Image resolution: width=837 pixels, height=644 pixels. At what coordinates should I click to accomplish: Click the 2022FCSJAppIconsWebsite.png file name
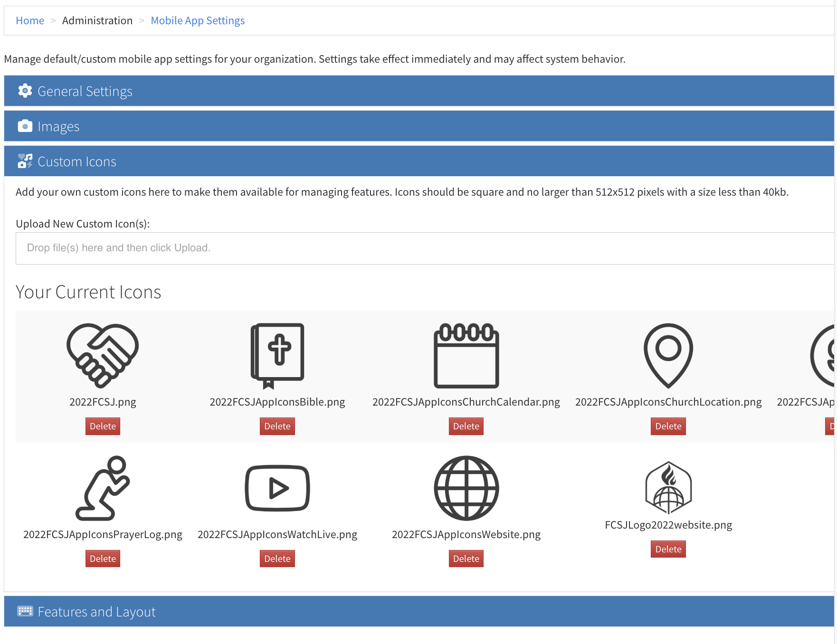[466, 534]
